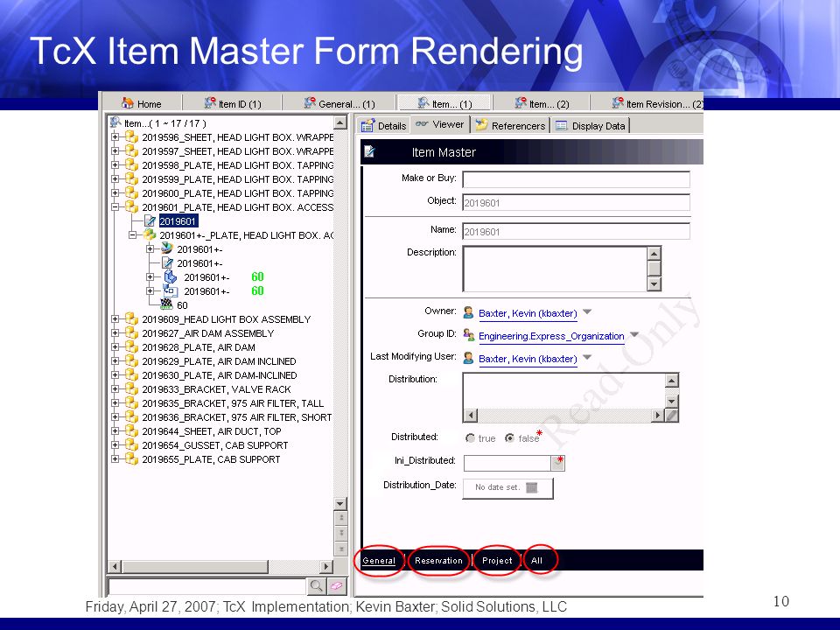Click the Owner user icon beside Baxter, Kevin
840x630 pixels.
(x=468, y=312)
